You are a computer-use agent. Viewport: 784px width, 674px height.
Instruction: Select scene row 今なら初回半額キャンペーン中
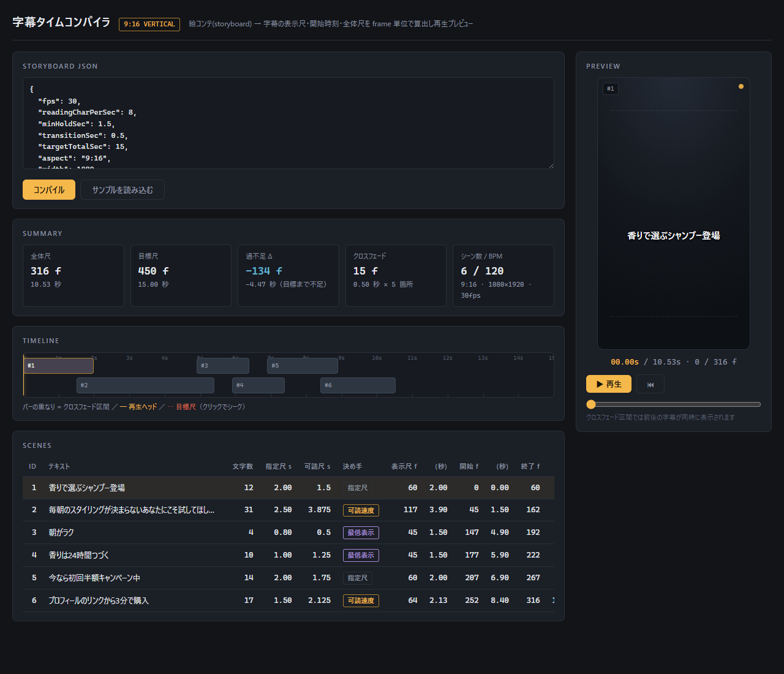coord(288,578)
